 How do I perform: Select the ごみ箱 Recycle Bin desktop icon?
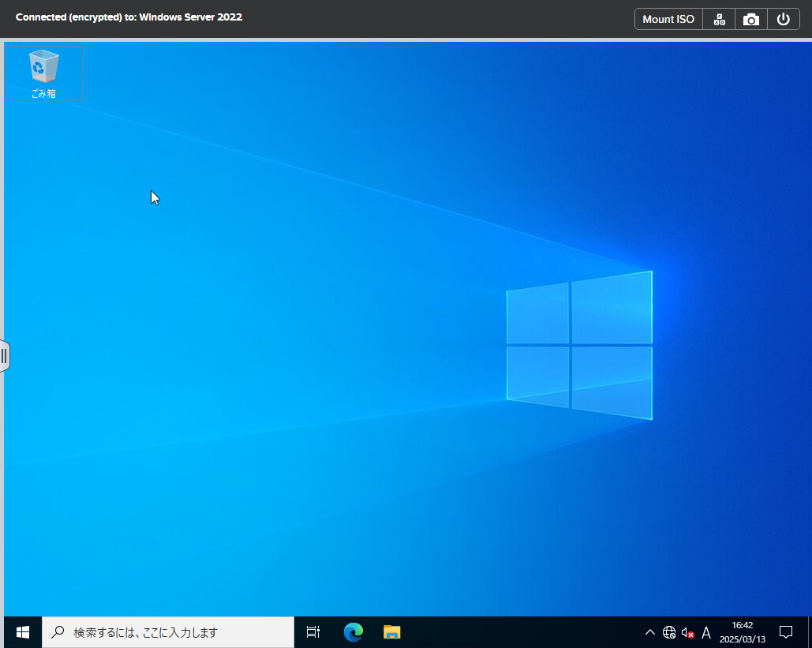click(44, 73)
